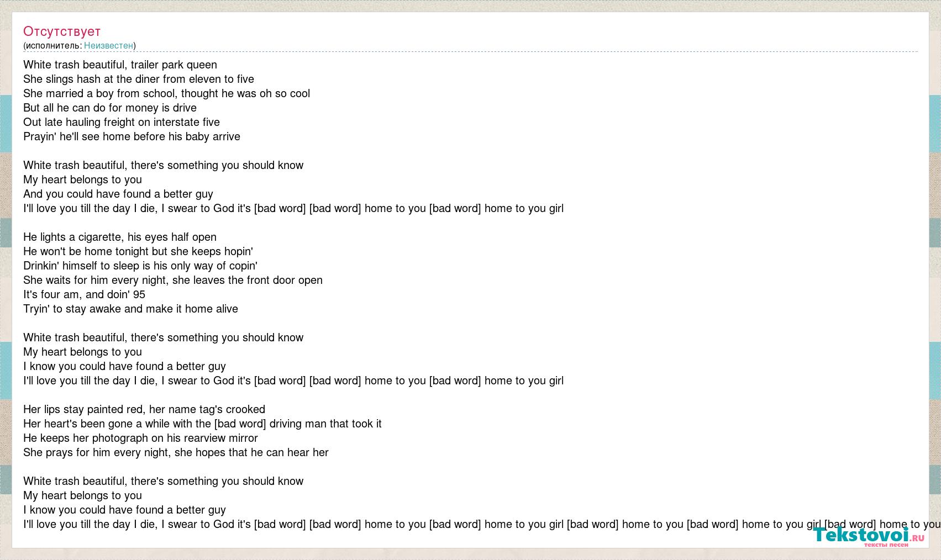Open the Неизвестен artist link
This screenshot has height=560, width=941.
[x=108, y=45]
